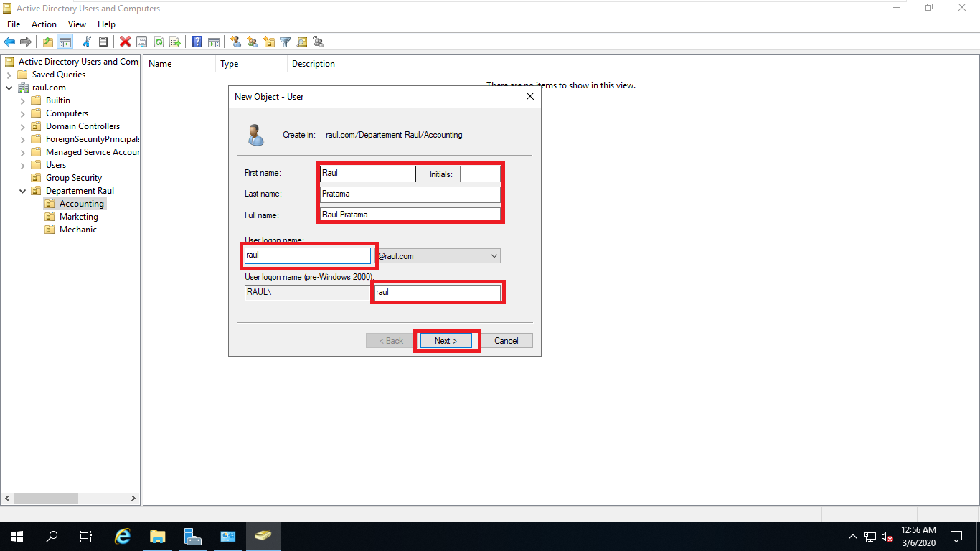Click the Last name field containing Pratama
Screen dimensions: 980x551
pyautogui.click(x=410, y=194)
